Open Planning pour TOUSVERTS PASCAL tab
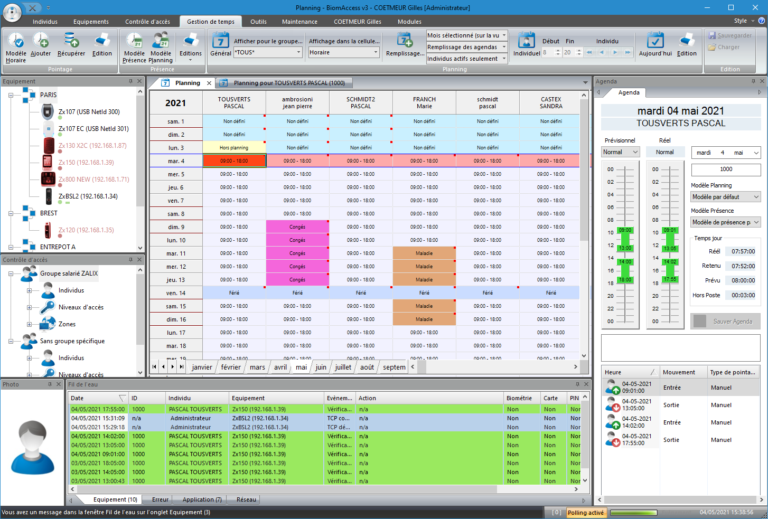The width and height of the screenshot is (768, 519). [x=285, y=83]
